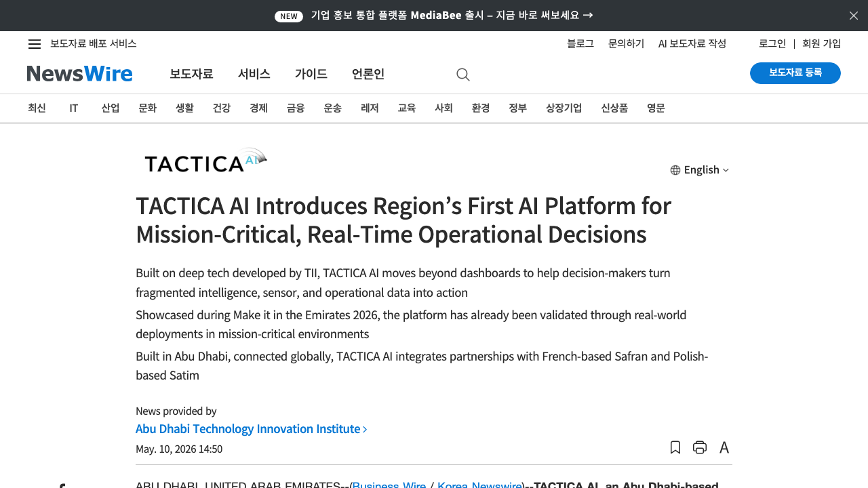Viewport: 868px width, 488px height.
Task: Select the 교육 category tab
Action: coord(406,108)
